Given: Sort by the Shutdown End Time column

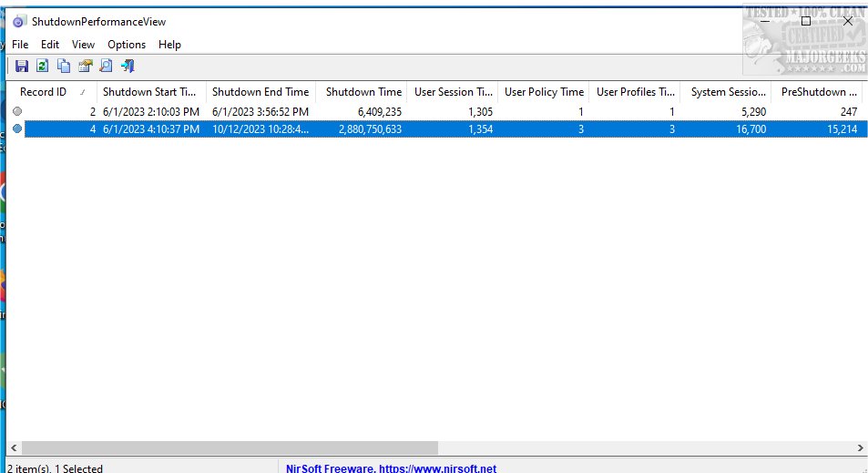Looking at the screenshot, I should pyautogui.click(x=260, y=92).
